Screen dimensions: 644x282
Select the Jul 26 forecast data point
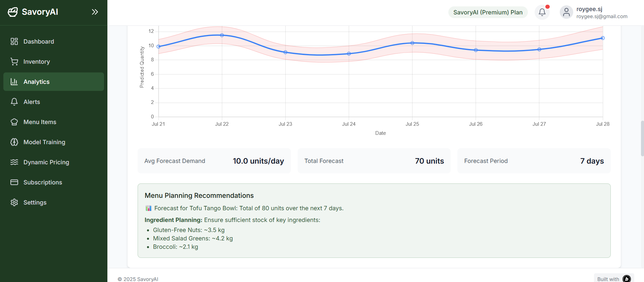[476, 50]
